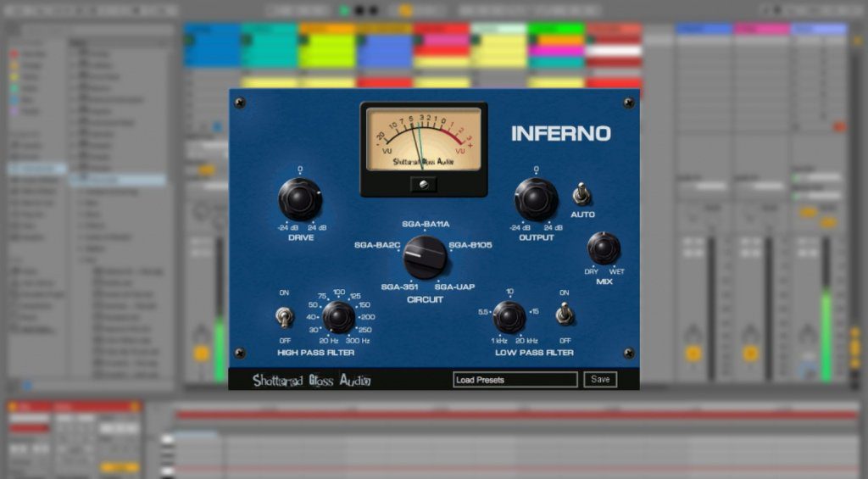The image size is (868, 479).
Task: Click the 20 kHz mark on low pass dial
Action: pyautogui.click(x=527, y=341)
